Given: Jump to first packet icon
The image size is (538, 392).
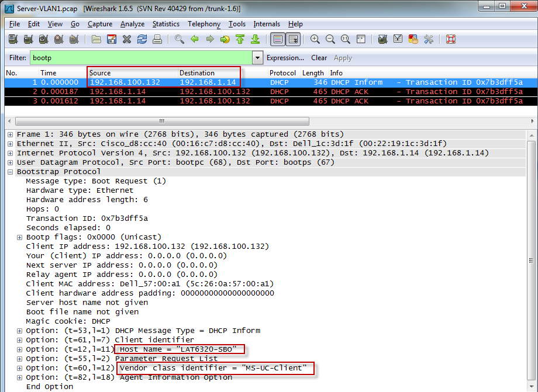Looking at the screenshot, I should [x=240, y=39].
